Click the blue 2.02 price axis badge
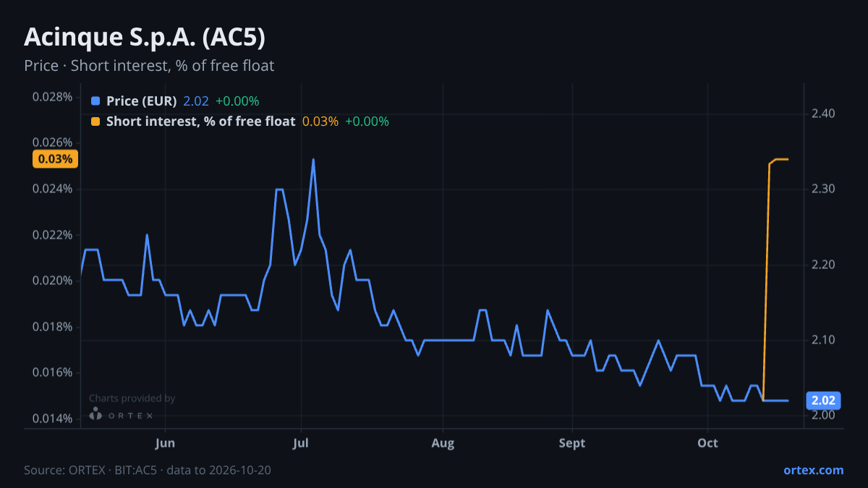The width and height of the screenshot is (868, 488). [823, 401]
